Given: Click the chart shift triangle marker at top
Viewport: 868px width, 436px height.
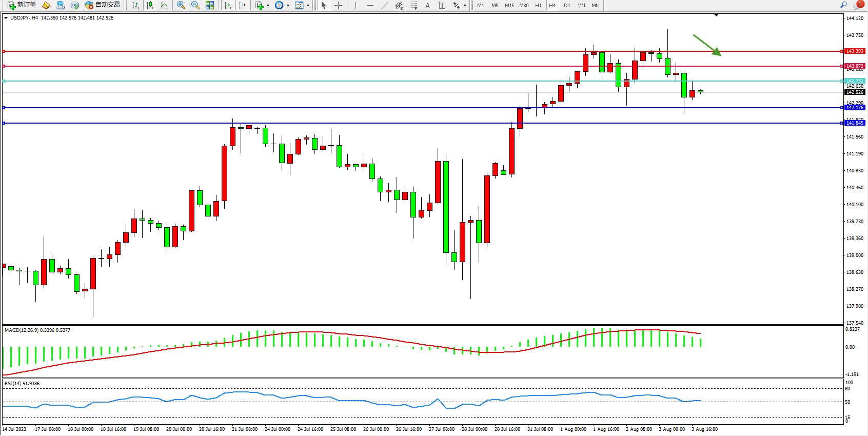Looking at the screenshot, I should coord(716,15).
